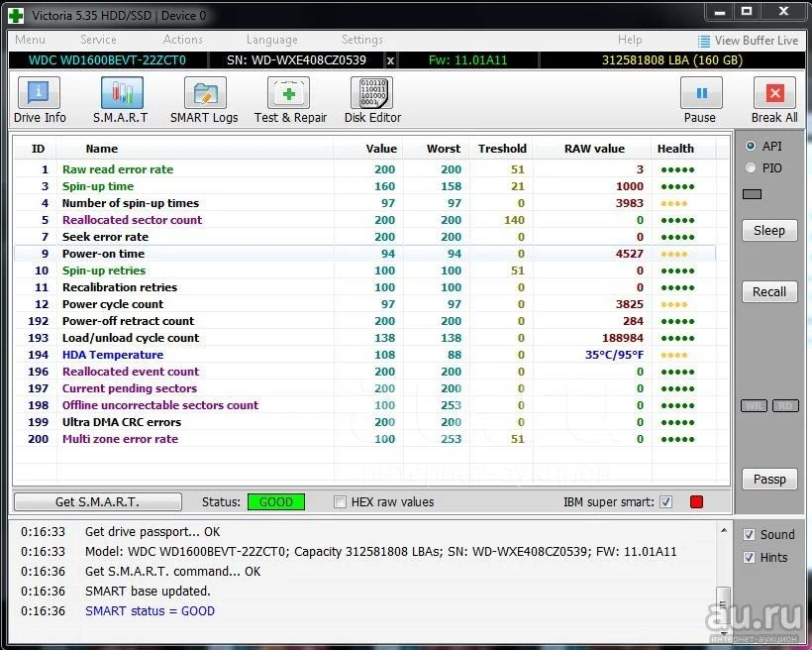Open the Language menu
The height and width of the screenshot is (650, 812).
(272, 40)
